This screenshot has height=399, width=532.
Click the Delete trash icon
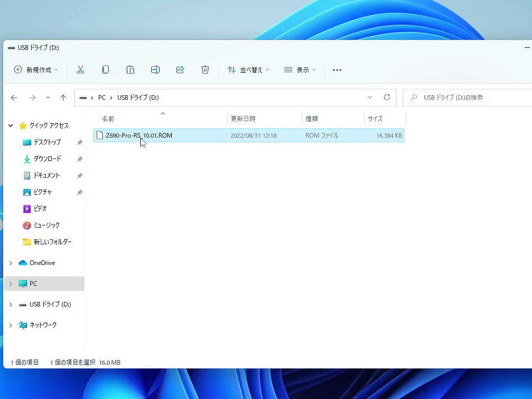point(205,70)
